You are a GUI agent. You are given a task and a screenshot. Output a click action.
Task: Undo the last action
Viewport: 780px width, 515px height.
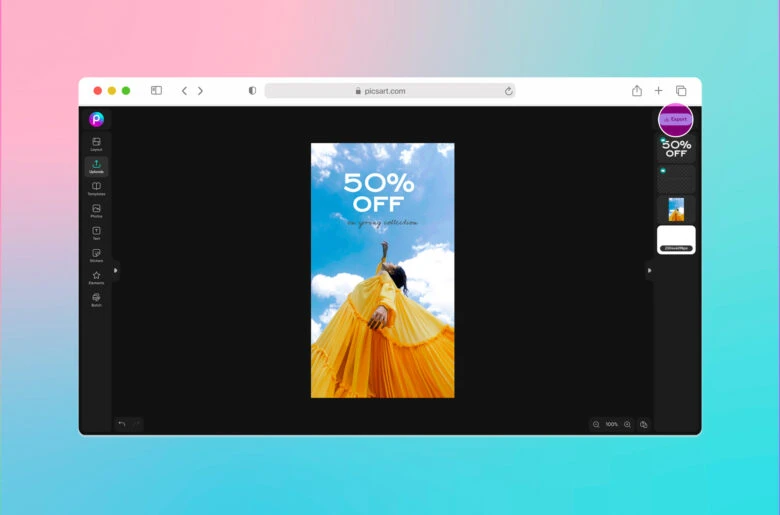click(x=122, y=424)
